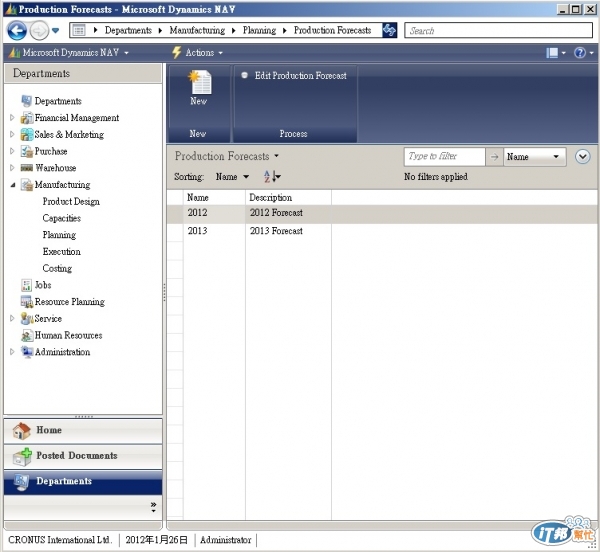Expand the filter pane chevron button

(582, 156)
